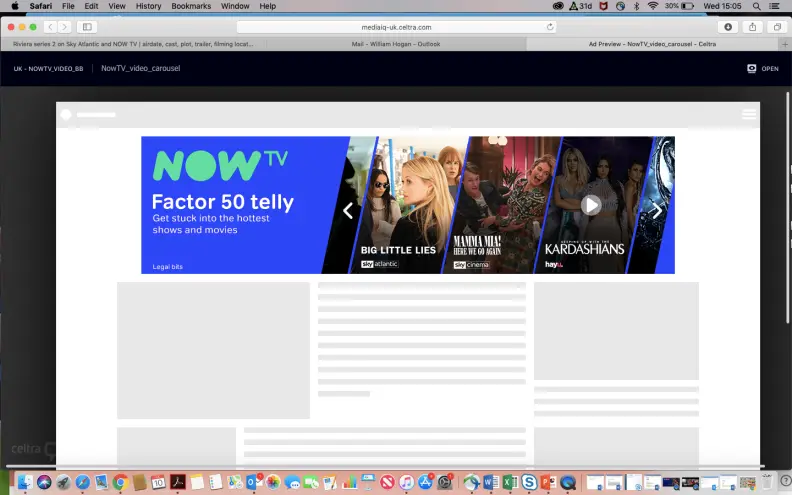Viewport: 792px width, 495px height.
Task: Open the Bookmarks menu
Action: [191, 6]
